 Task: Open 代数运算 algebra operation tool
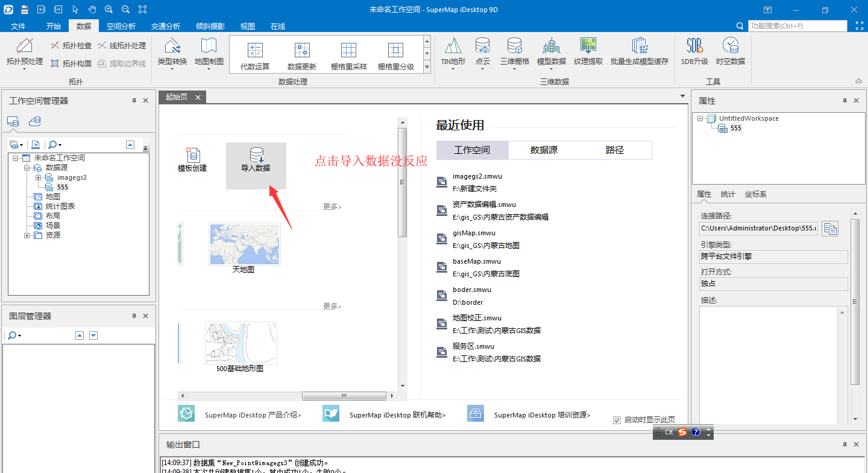coord(255,56)
